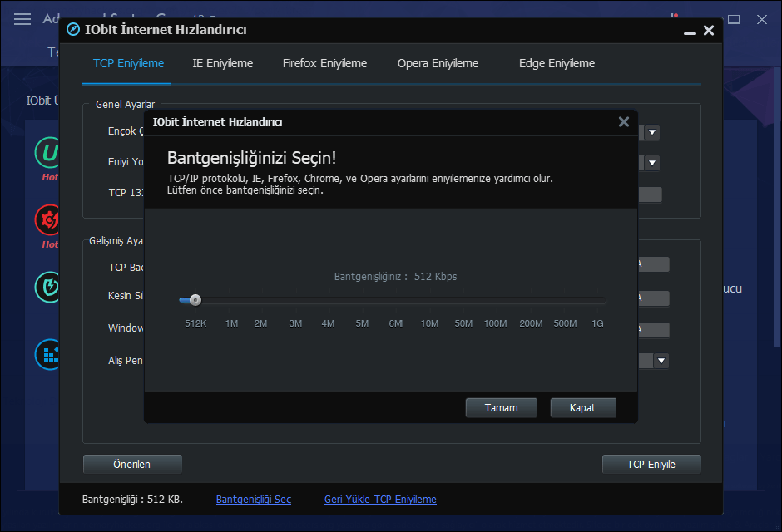The width and height of the screenshot is (782, 532).
Task: Click the green shield icon in sidebar
Action: click(48, 287)
